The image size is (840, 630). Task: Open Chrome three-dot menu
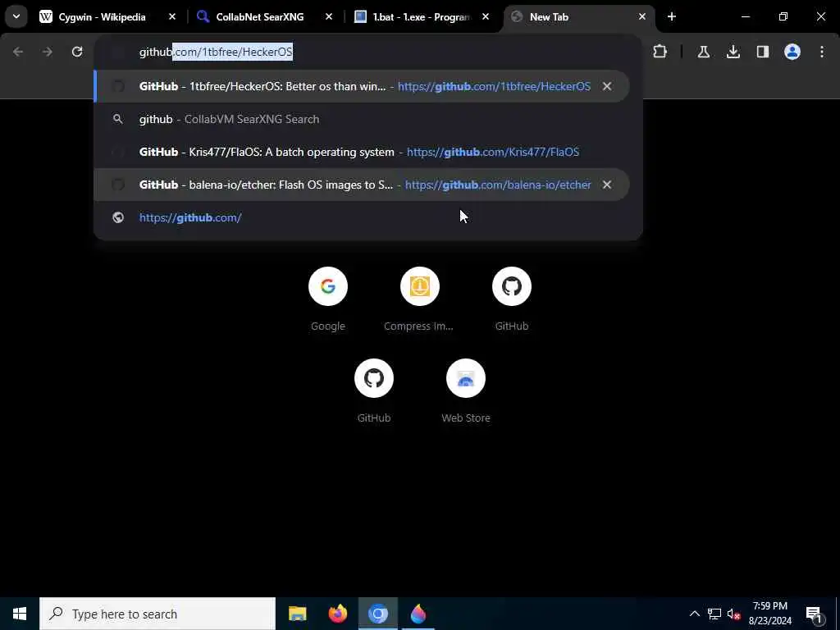click(x=822, y=52)
